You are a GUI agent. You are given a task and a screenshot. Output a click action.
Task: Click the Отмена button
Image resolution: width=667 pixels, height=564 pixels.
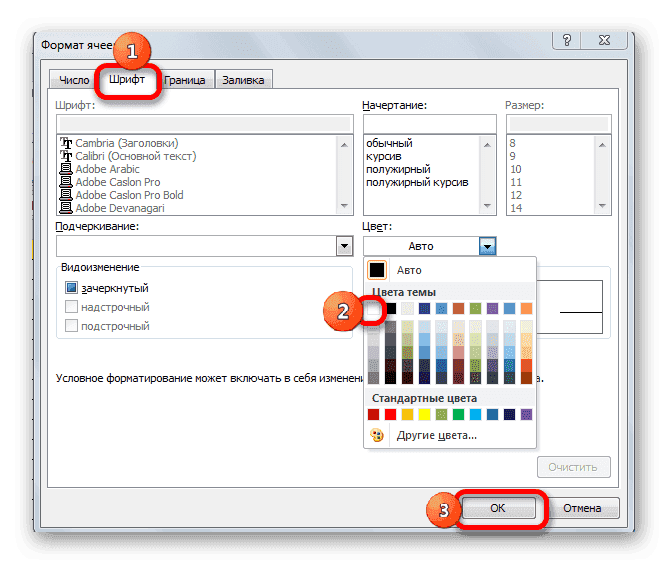(x=582, y=508)
